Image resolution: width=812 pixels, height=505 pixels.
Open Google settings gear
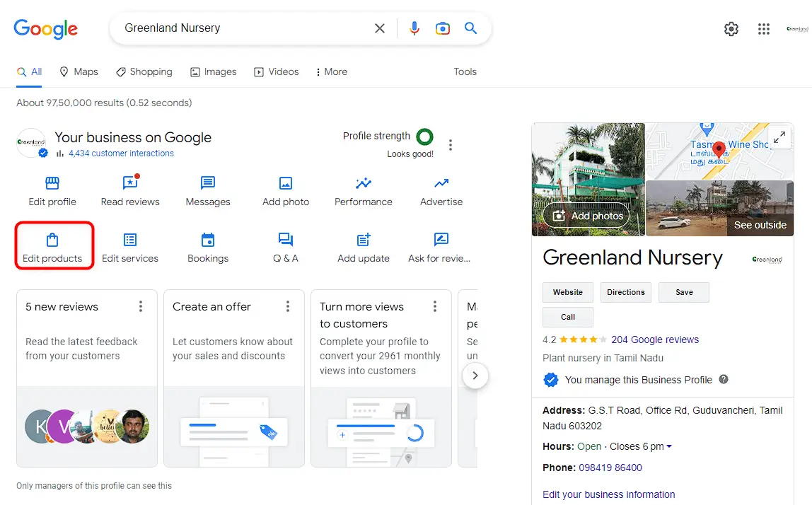click(731, 29)
